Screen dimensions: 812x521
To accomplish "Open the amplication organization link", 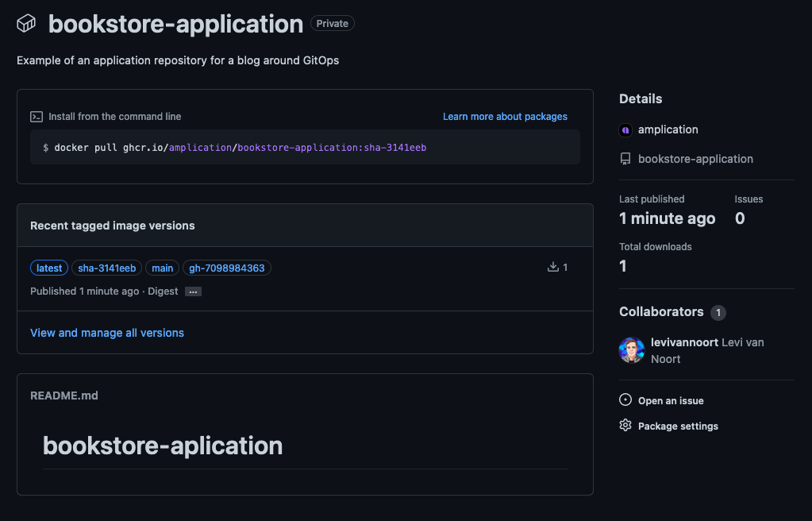I will tap(668, 129).
